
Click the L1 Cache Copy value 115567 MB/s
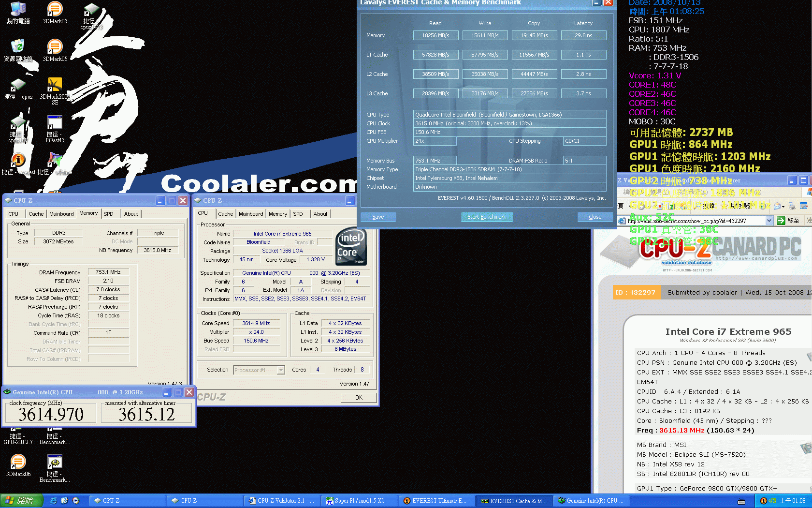tap(534, 55)
